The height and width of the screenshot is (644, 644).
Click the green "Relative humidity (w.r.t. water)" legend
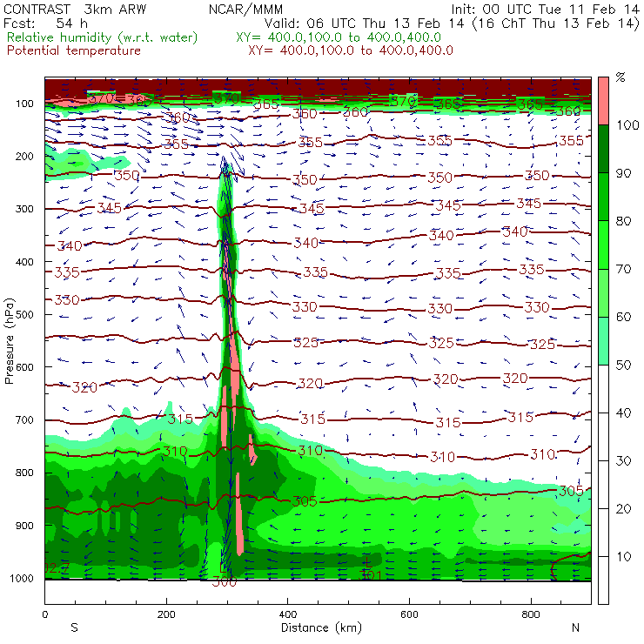[x=103, y=37]
